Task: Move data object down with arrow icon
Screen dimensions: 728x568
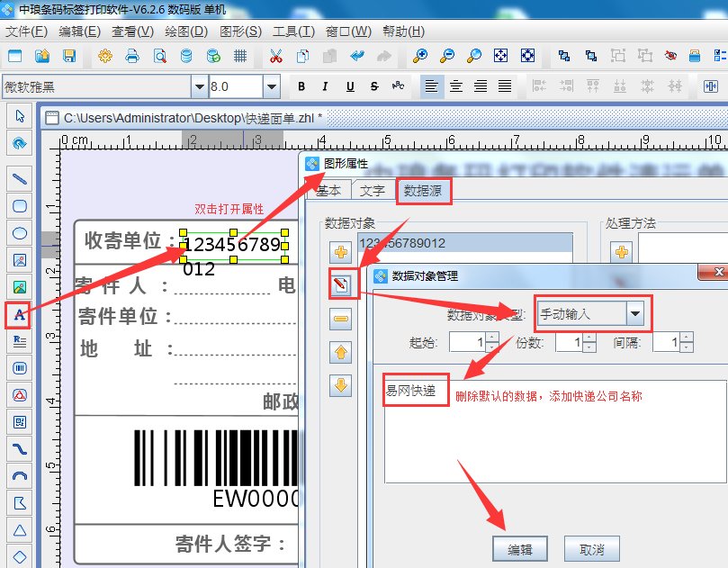Action: point(341,385)
